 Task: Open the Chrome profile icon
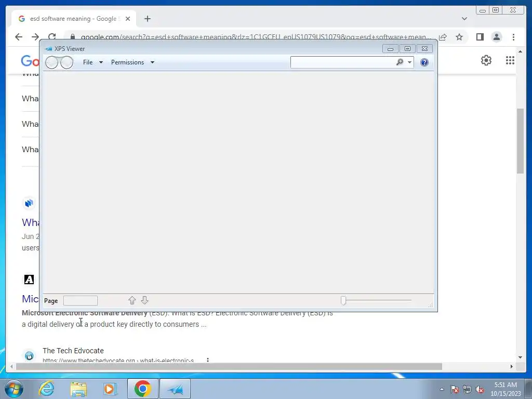[x=496, y=37]
